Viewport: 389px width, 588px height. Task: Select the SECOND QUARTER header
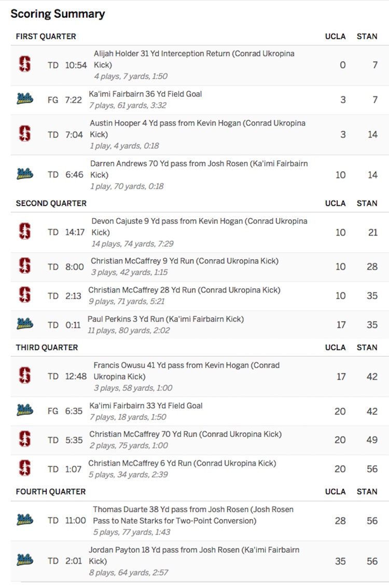tap(51, 203)
